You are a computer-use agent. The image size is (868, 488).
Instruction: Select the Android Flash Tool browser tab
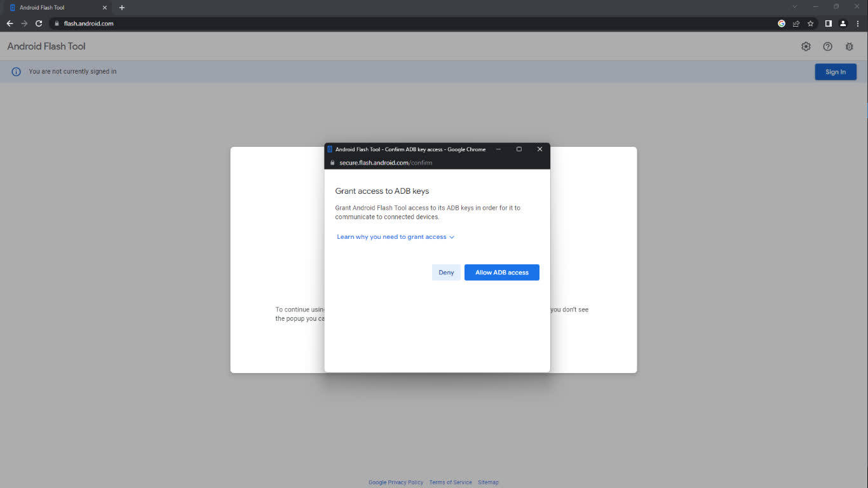point(54,8)
